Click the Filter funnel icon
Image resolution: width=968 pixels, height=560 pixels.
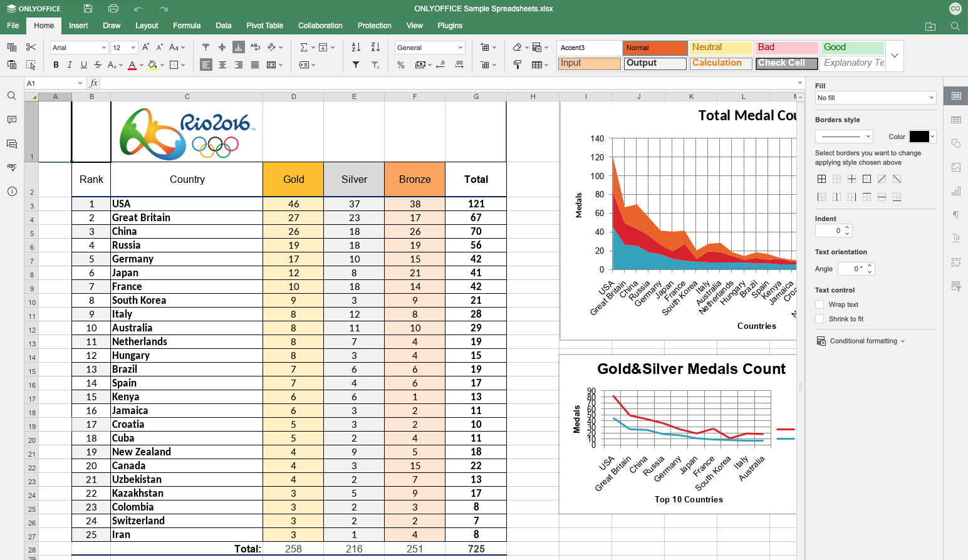click(x=356, y=65)
